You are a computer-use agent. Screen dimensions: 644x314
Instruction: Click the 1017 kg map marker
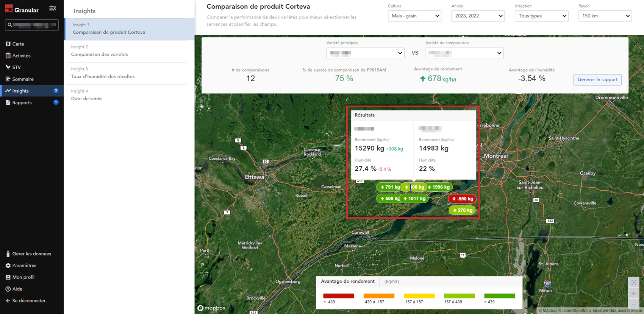(414, 198)
